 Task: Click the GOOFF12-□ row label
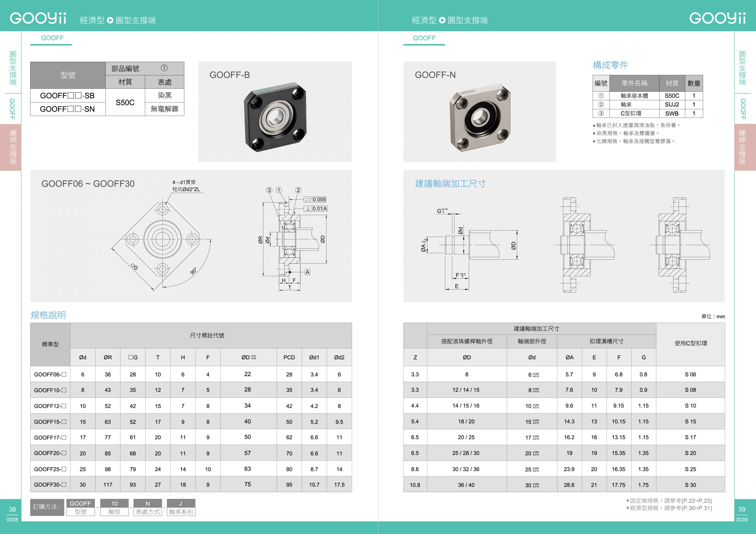50,406
